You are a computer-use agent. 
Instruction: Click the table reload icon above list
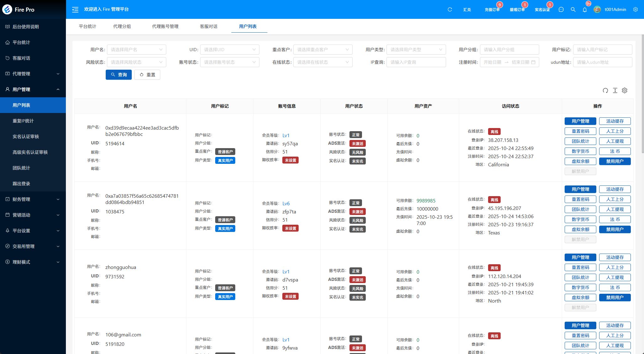coord(605,90)
